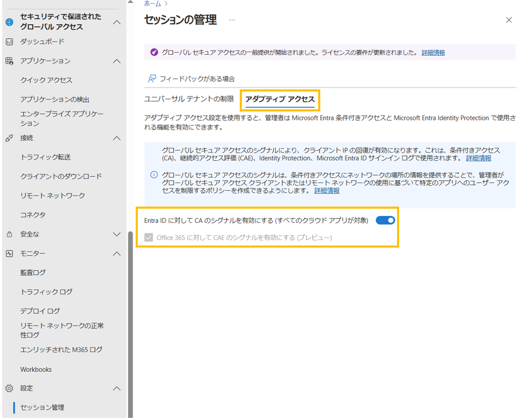Click the アプリケーション grid icon
Screen dimensions: 518x420
click(9, 61)
